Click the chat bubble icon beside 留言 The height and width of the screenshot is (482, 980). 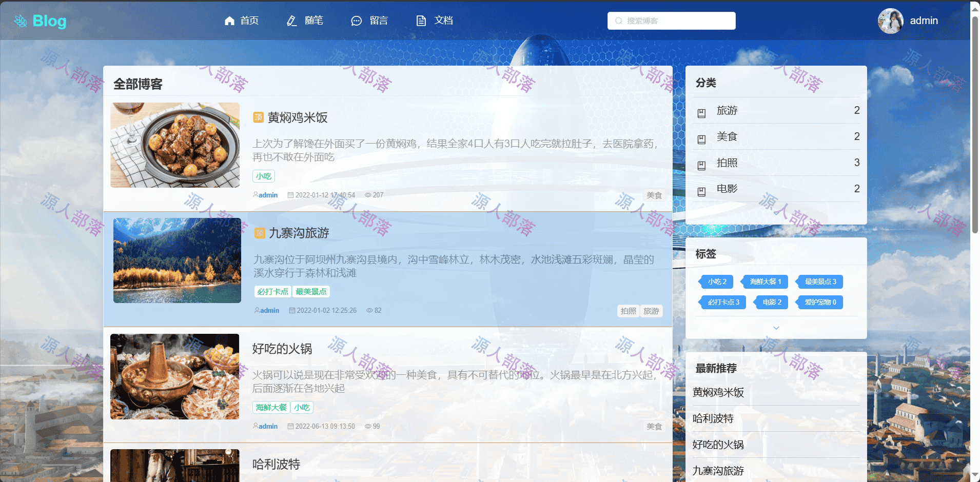pos(356,21)
